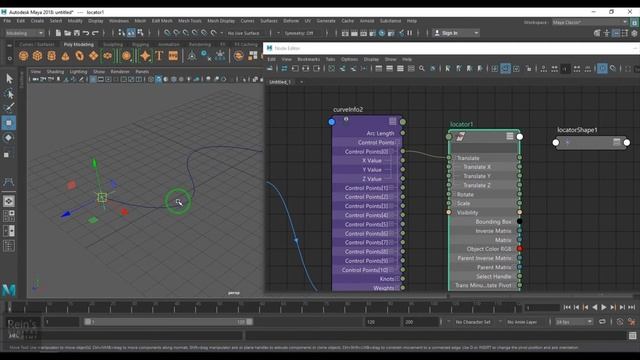Create a polygon torus from the shelf
This screenshot has width=640, height=360.
click(79, 56)
